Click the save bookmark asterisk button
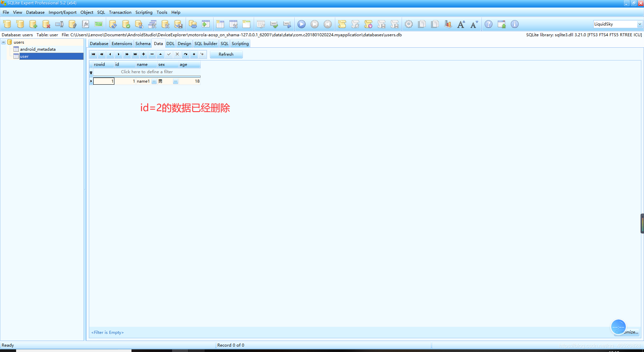Viewport: 644px width, 352px height. coord(194,54)
